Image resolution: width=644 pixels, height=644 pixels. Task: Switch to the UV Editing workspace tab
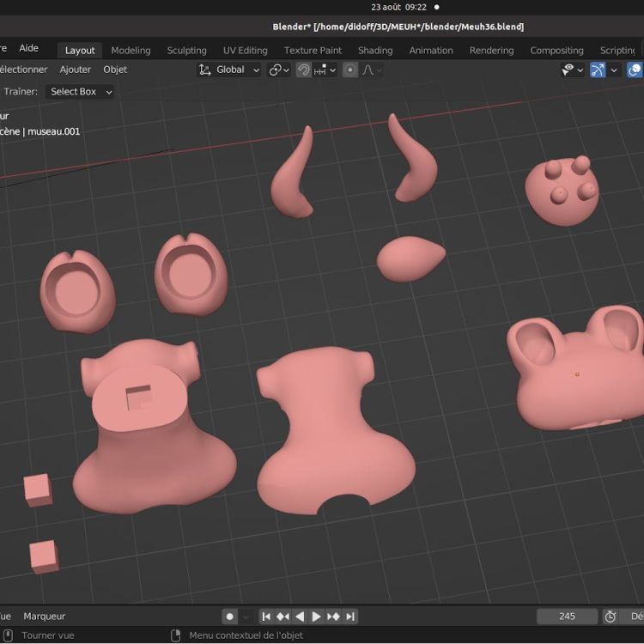point(246,51)
